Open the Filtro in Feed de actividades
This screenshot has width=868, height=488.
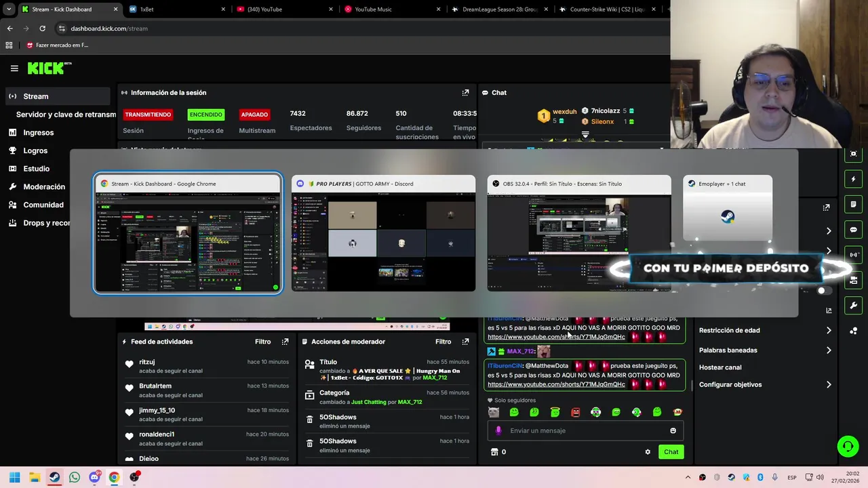pos(262,342)
